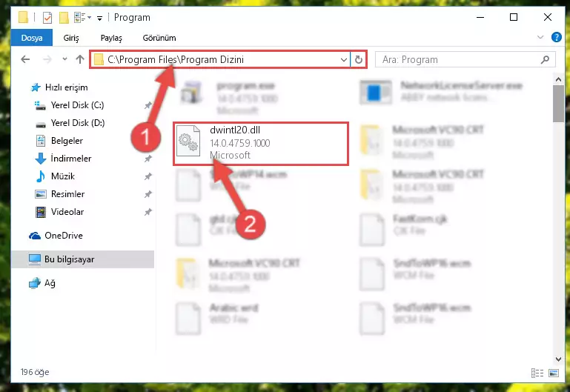This screenshot has height=392, width=570.
Task: Open Belgeler folder in sidebar
Action: pyautogui.click(x=67, y=141)
